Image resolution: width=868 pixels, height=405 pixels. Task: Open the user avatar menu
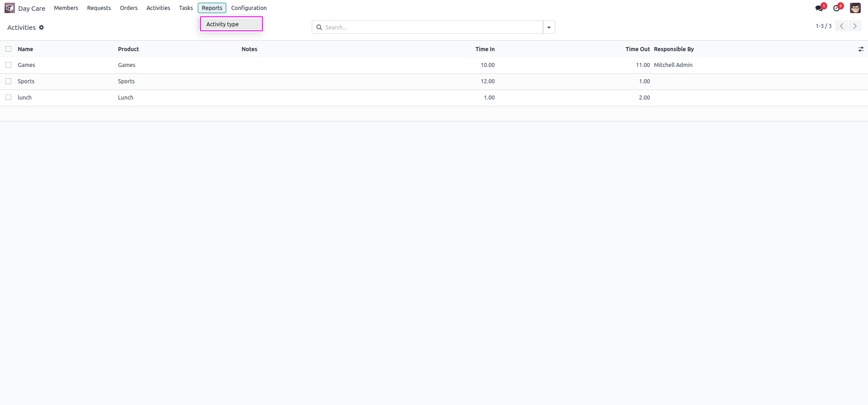855,8
